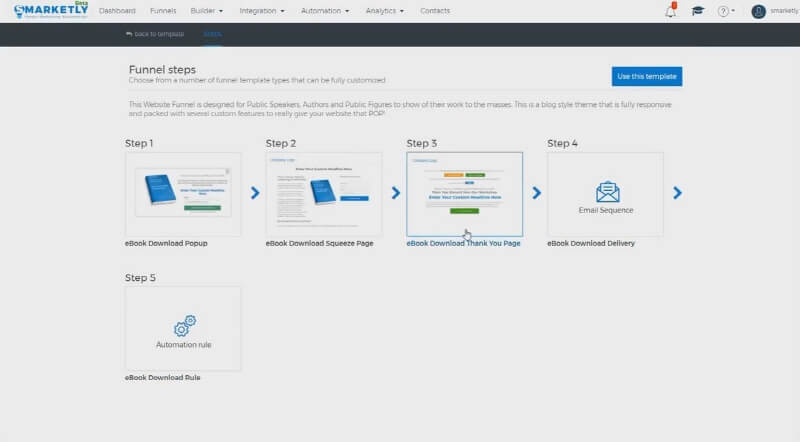The width and height of the screenshot is (800, 442).
Task: Open eBook Download Squeeze Page thumbnail
Action: pyautogui.click(x=324, y=194)
